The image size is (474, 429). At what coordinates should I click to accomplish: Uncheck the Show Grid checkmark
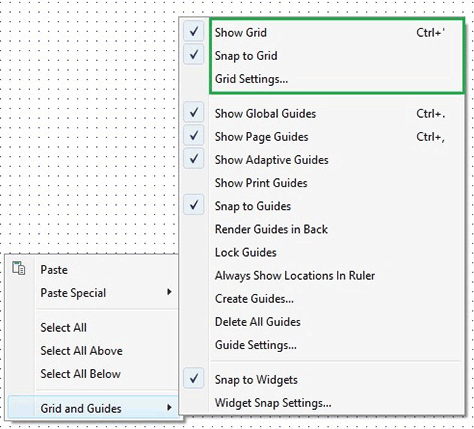coord(194,32)
